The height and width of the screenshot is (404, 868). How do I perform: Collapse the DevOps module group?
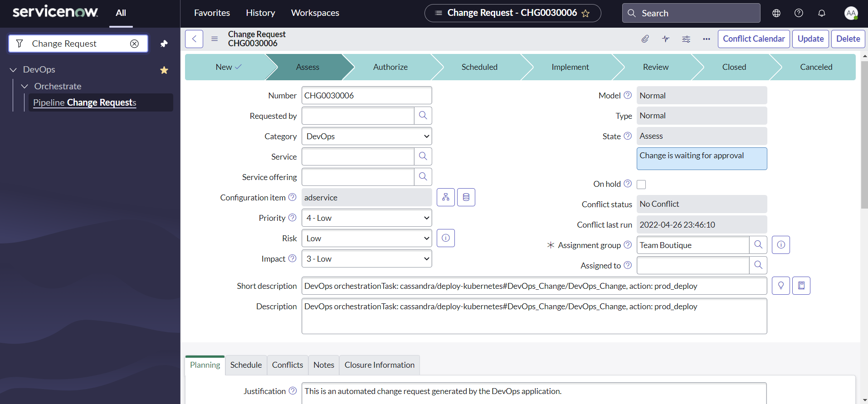tap(13, 70)
